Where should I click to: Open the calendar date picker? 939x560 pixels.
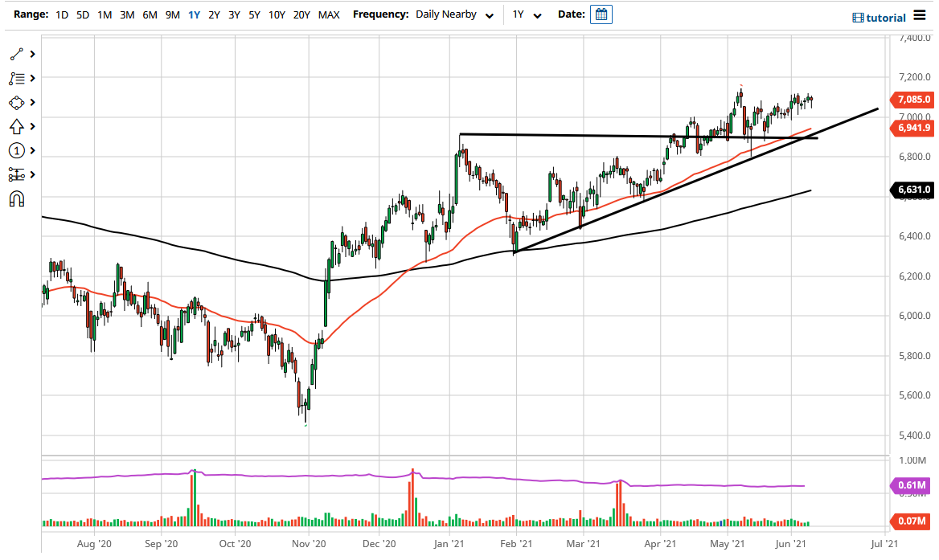point(601,14)
